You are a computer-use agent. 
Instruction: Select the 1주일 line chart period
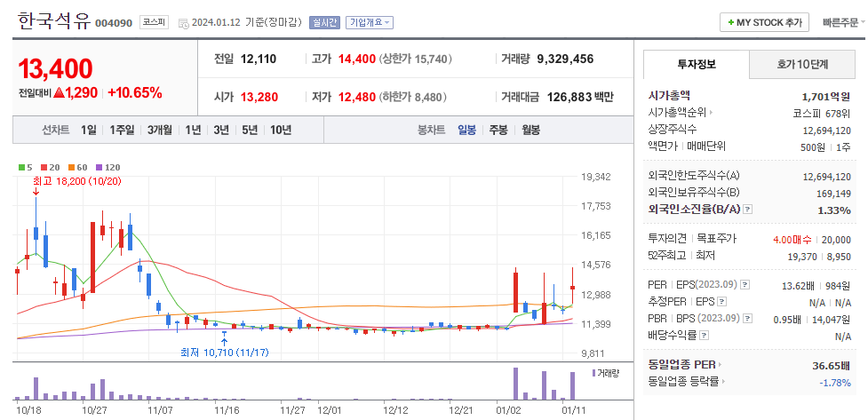point(122,130)
